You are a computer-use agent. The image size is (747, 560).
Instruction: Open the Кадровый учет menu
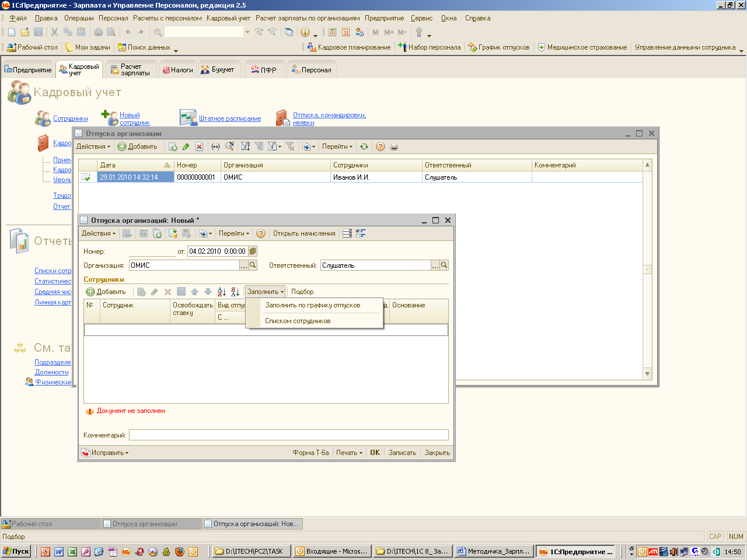[x=228, y=18]
